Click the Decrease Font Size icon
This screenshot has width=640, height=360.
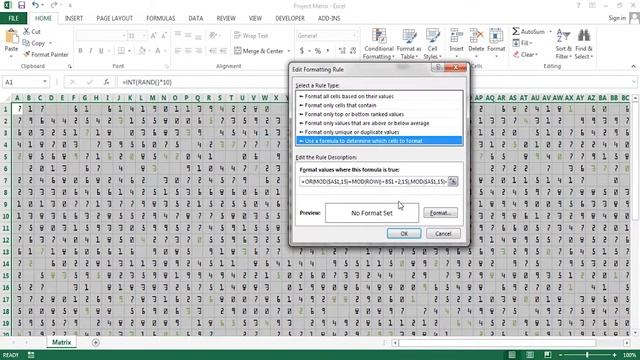[x=164, y=36]
